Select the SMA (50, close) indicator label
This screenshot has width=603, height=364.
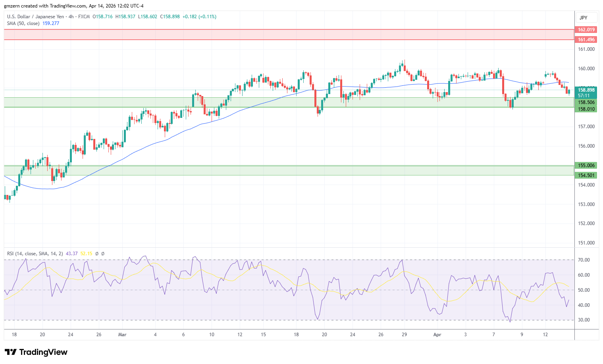(23, 23)
